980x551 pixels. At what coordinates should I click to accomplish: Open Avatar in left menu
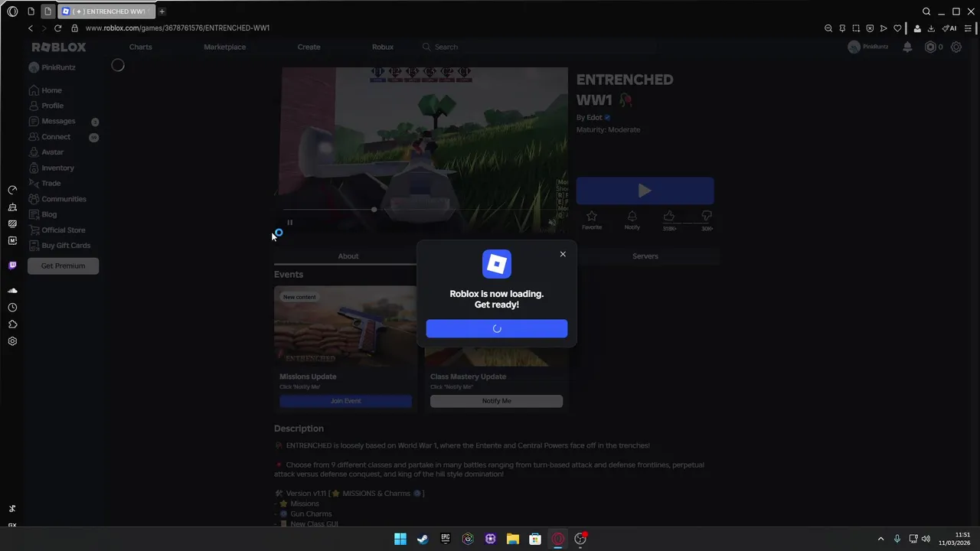coord(46,152)
